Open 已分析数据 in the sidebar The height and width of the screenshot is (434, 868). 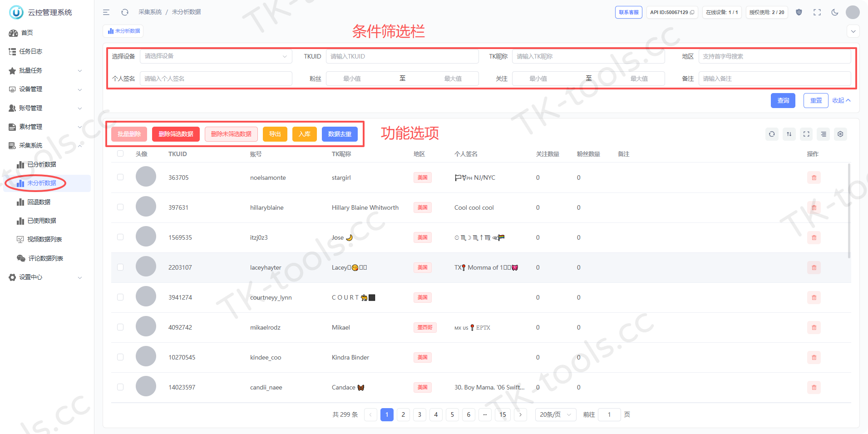(42, 164)
